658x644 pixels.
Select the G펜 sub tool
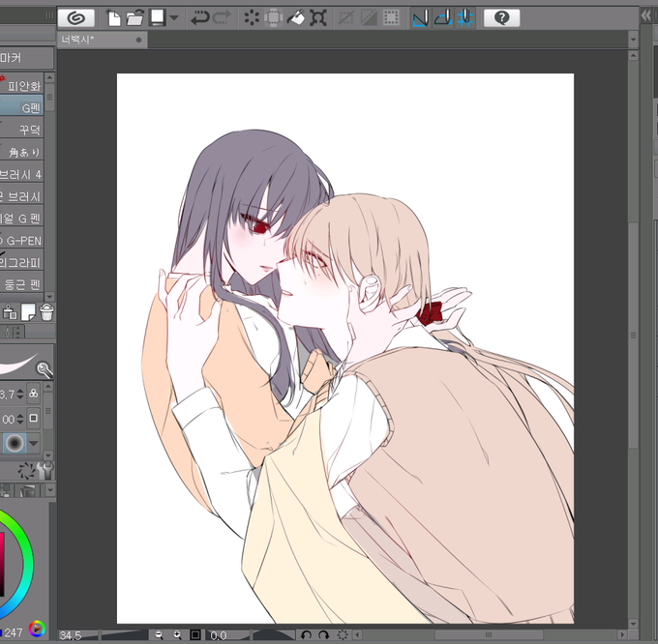[x=21, y=107]
